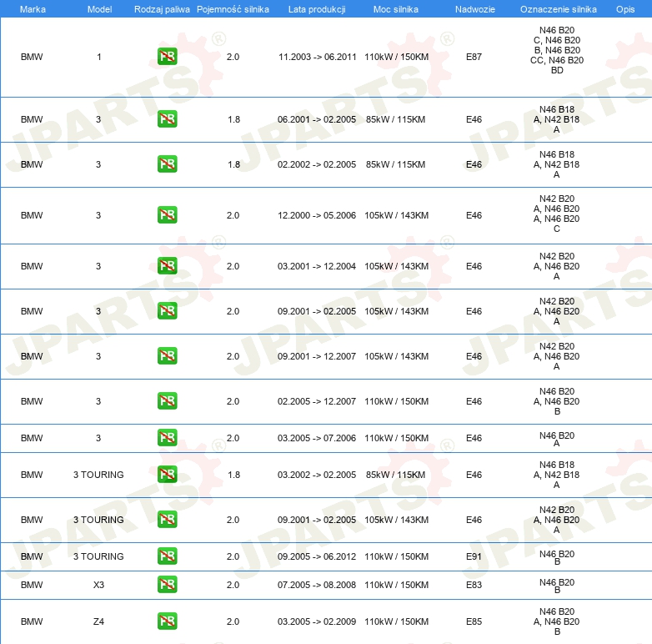
Task: Click the engine displacement 2.0 in the E87 row
Action: 233,57
